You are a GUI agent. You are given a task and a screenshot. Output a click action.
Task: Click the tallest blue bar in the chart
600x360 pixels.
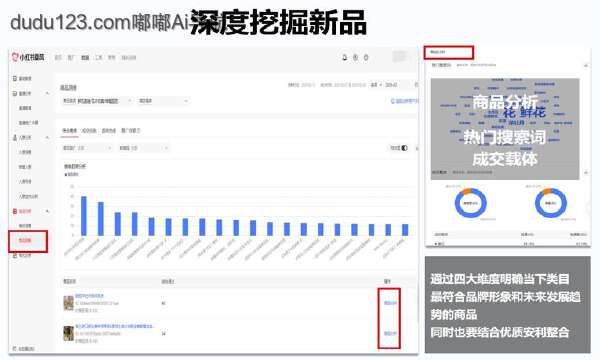click(x=84, y=216)
